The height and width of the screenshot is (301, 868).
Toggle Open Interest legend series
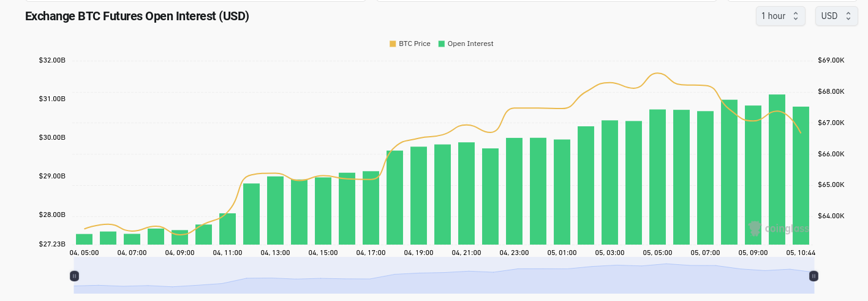coord(466,44)
